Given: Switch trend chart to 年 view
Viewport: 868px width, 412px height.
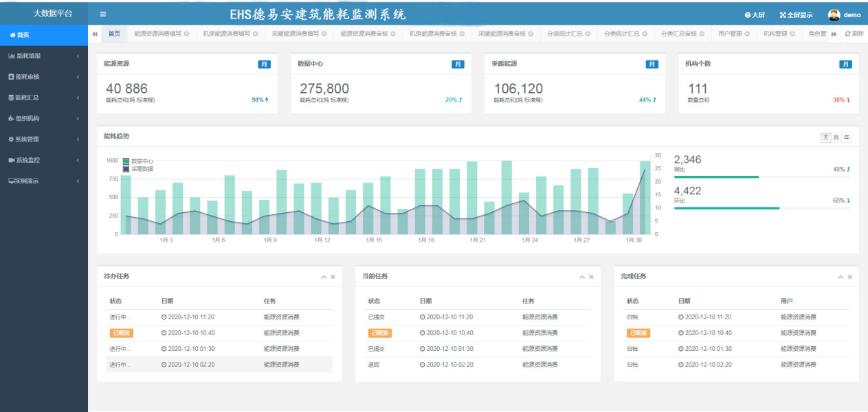Looking at the screenshot, I should (847, 137).
